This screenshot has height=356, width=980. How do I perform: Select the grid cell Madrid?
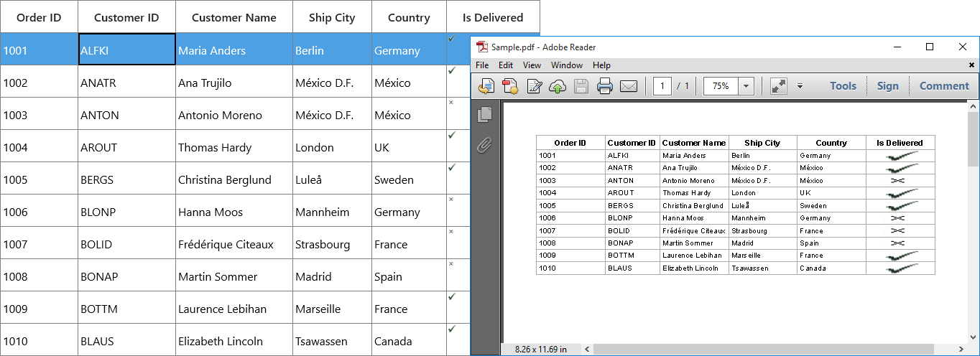[x=332, y=276]
